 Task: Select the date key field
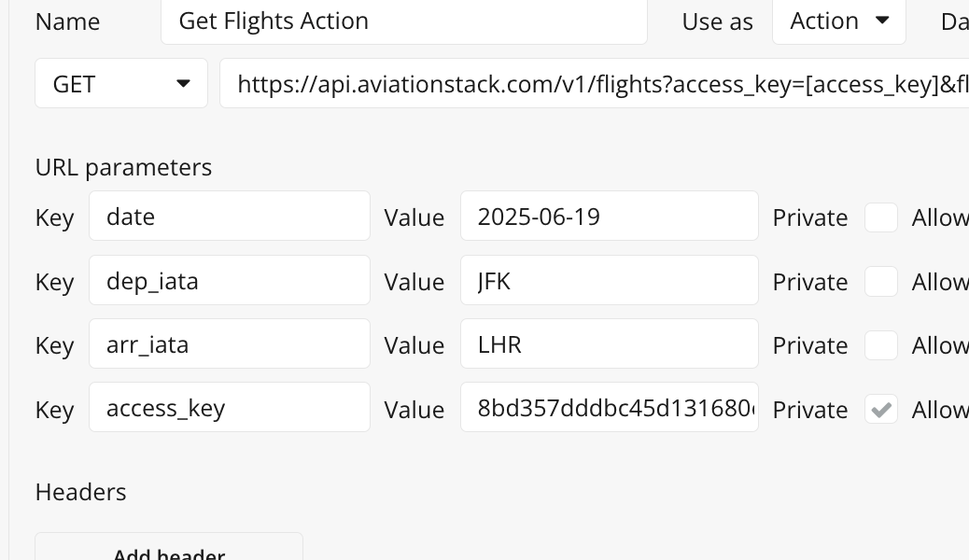[230, 217]
